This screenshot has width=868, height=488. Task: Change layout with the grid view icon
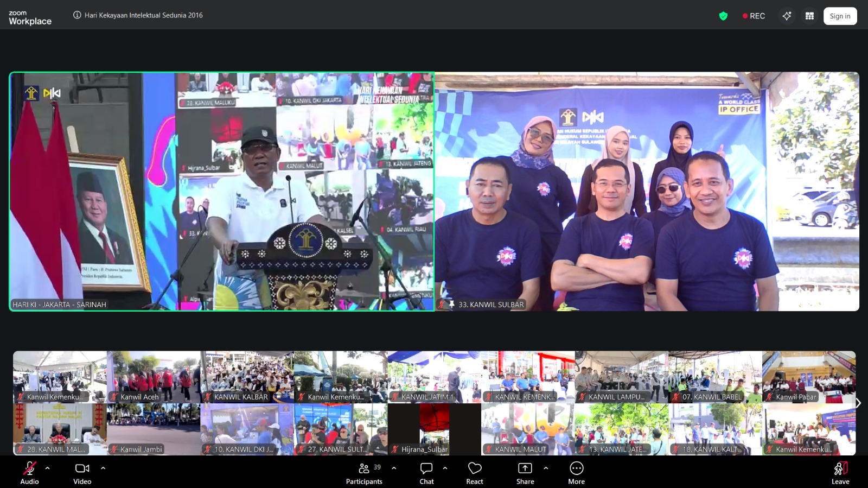(x=809, y=16)
